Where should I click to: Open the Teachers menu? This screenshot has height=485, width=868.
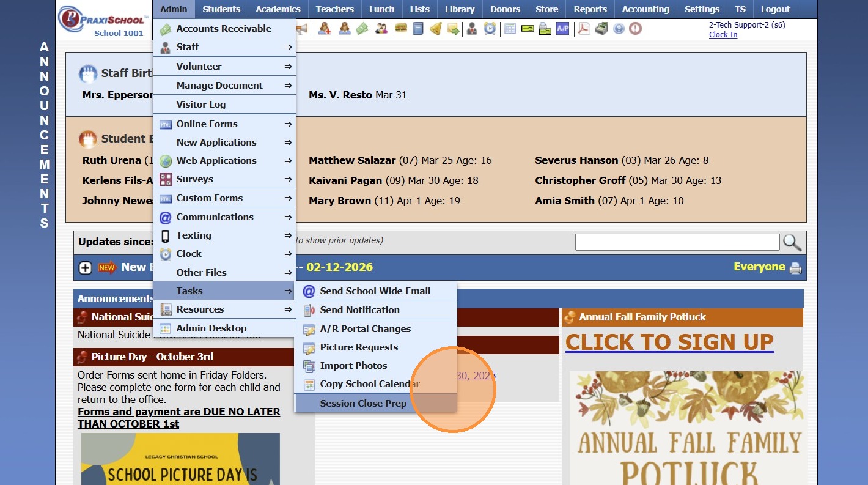point(335,9)
